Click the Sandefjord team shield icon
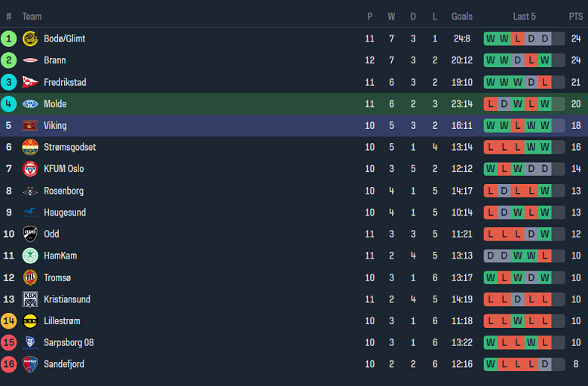This screenshot has height=386, width=588. pos(30,364)
